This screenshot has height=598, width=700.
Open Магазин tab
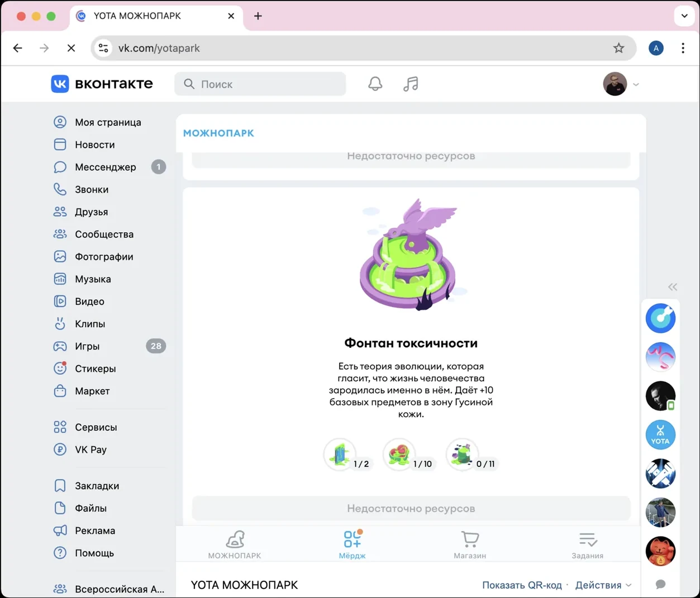point(470,544)
